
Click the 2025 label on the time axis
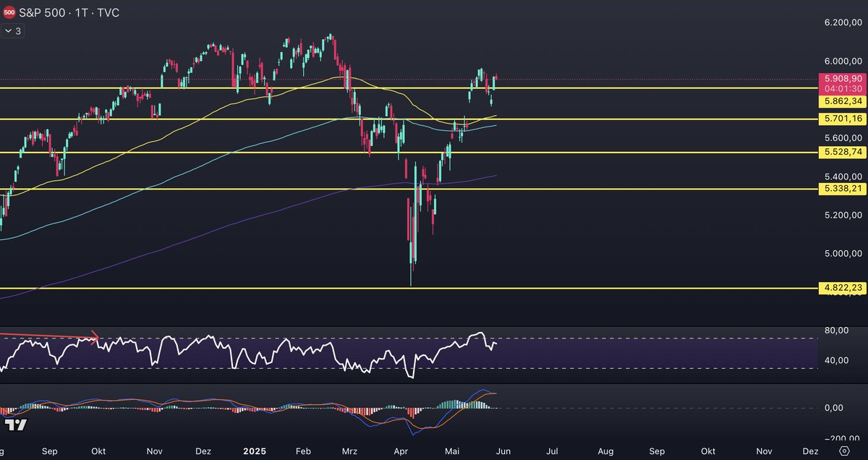253,451
